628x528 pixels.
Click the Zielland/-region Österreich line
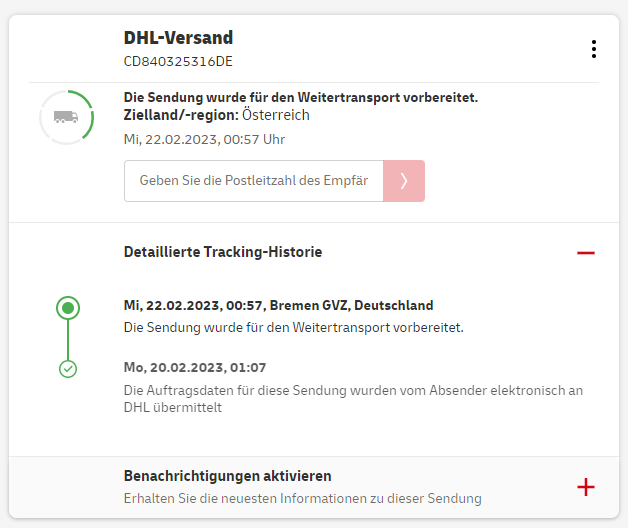click(217, 115)
